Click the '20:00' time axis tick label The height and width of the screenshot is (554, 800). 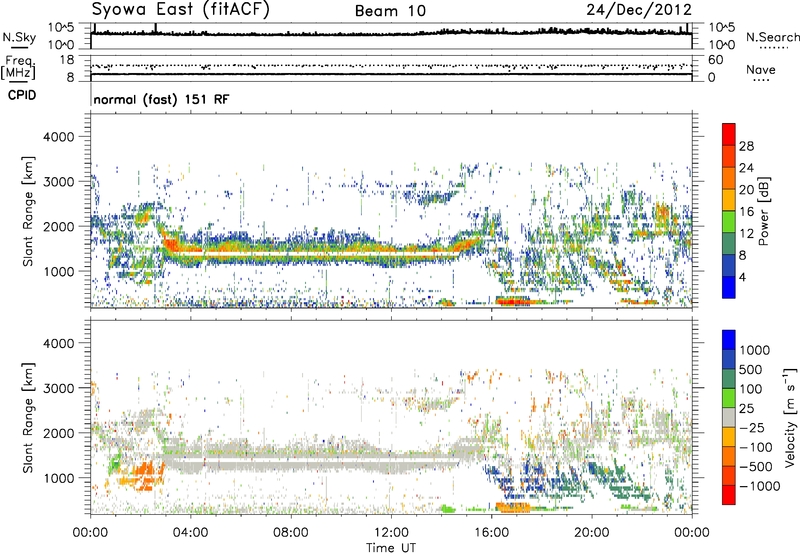tap(591, 533)
